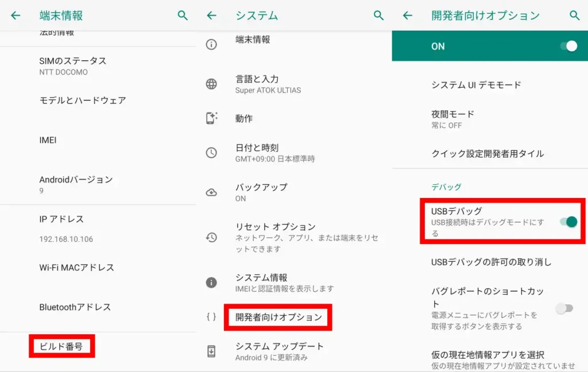
Task: Tap the globe icon next to 言語と入力
Action: 212,84
